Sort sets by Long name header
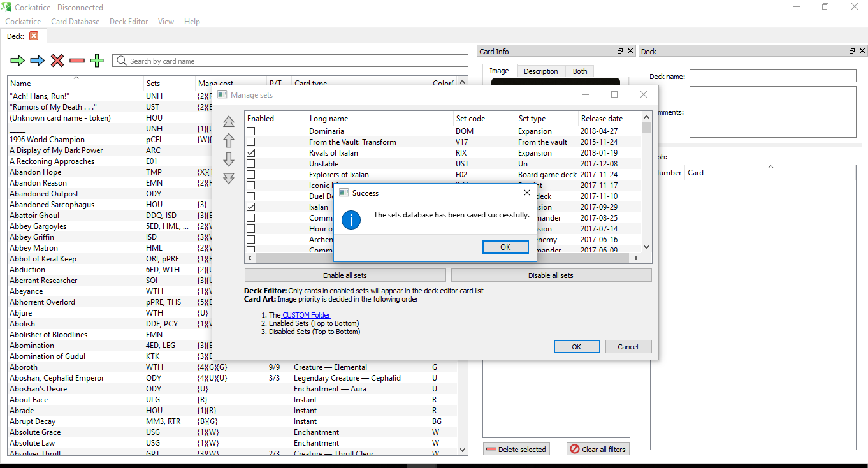Image resolution: width=868 pixels, height=468 pixels. [x=380, y=119]
